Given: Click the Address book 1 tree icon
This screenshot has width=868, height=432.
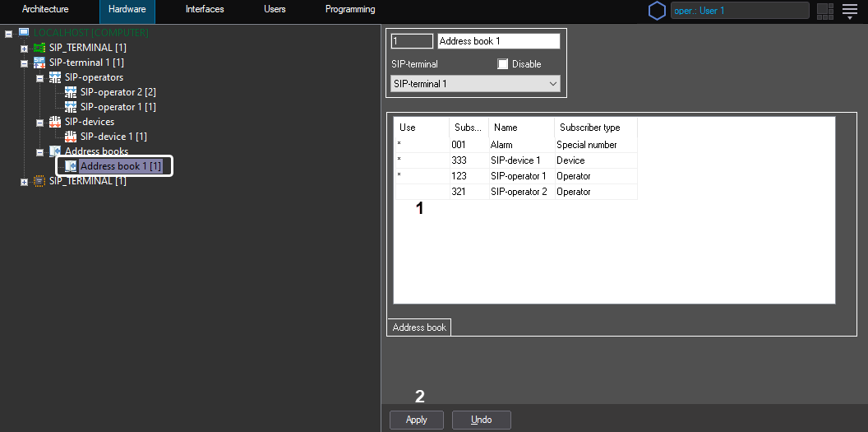Looking at the screenshot, I should [71, 166].
